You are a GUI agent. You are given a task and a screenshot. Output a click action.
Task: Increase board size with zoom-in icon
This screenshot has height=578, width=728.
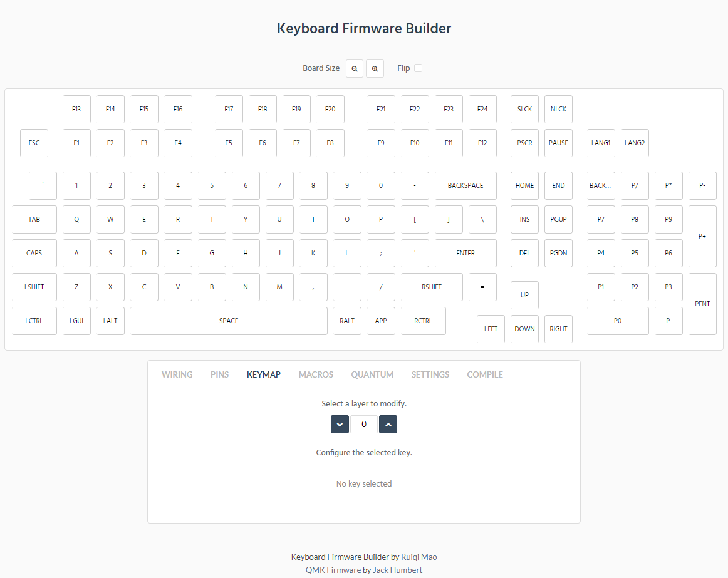tap(375, 69)
